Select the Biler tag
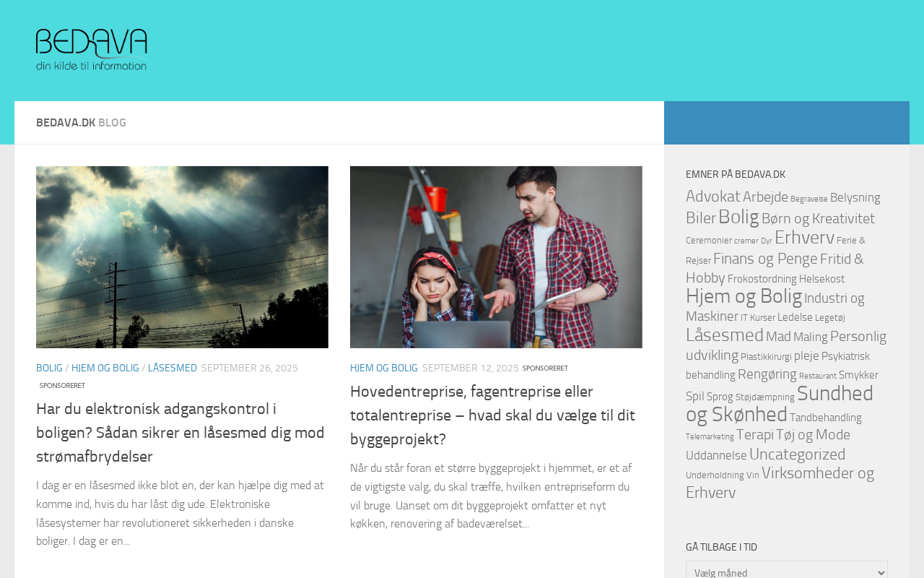The height and width of the screenshot is (578, 924). (x=701, y=218)
